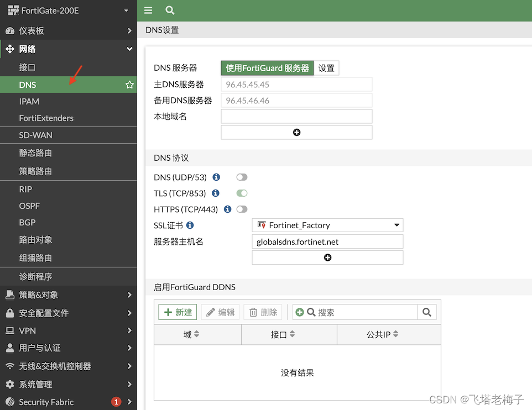Click the search magnifier button in DDNS table

(x=427, y=312)
